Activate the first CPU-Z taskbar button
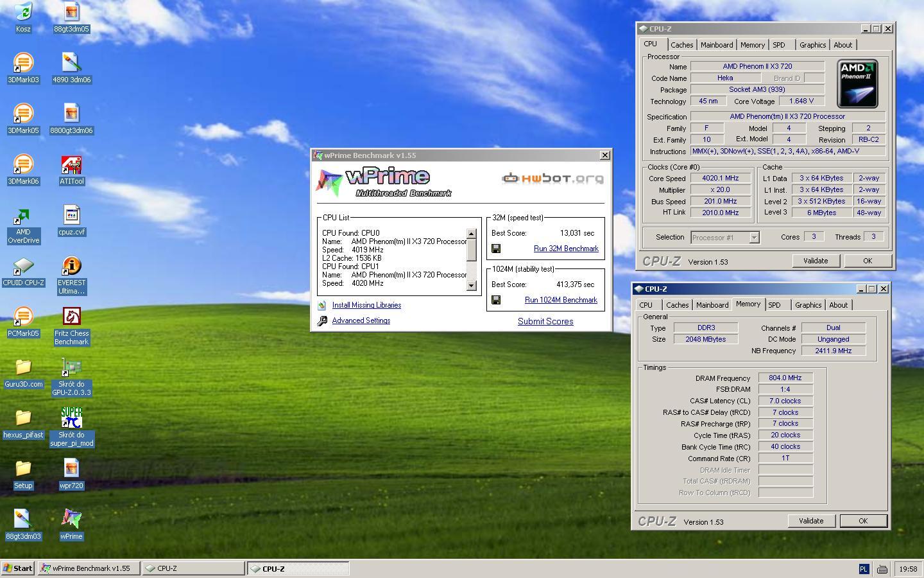This screenshot has height=578, width=924. (x=193, y=568)
